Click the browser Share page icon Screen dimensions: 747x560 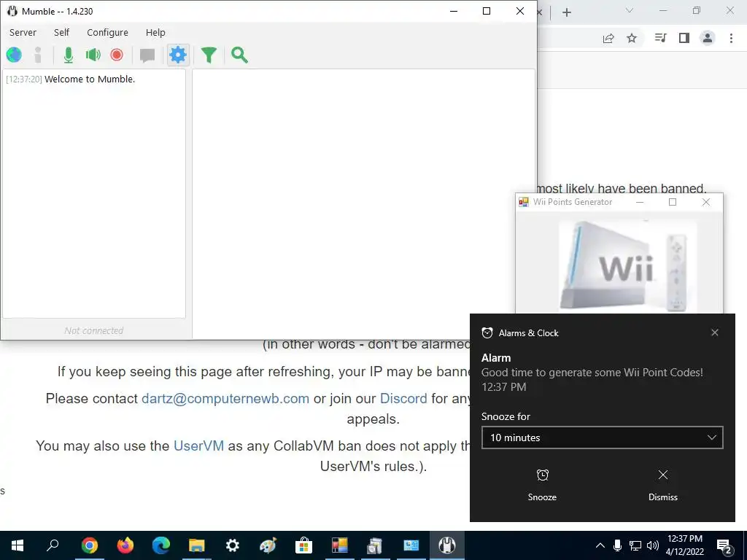(x=608, y=38)
